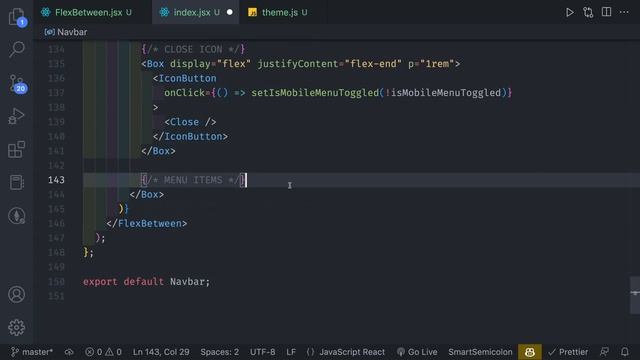Click the Navbar breadcrumb symbol

tap(66, 32)
